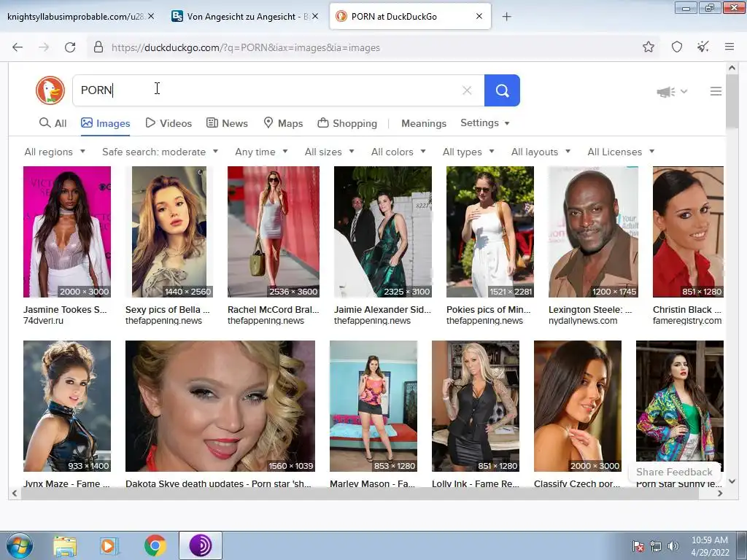
Task: Open the Shopping tab
Action: [x=347, y=123]
